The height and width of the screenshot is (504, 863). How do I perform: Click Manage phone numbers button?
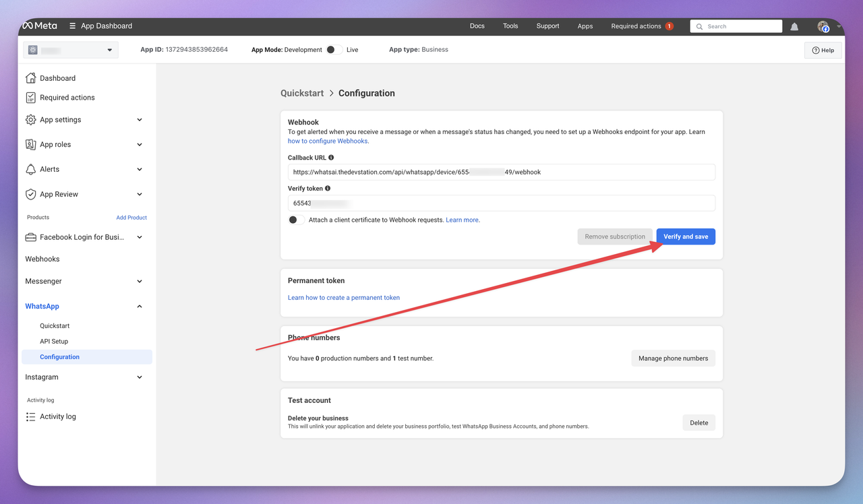(x=673, y=358)
